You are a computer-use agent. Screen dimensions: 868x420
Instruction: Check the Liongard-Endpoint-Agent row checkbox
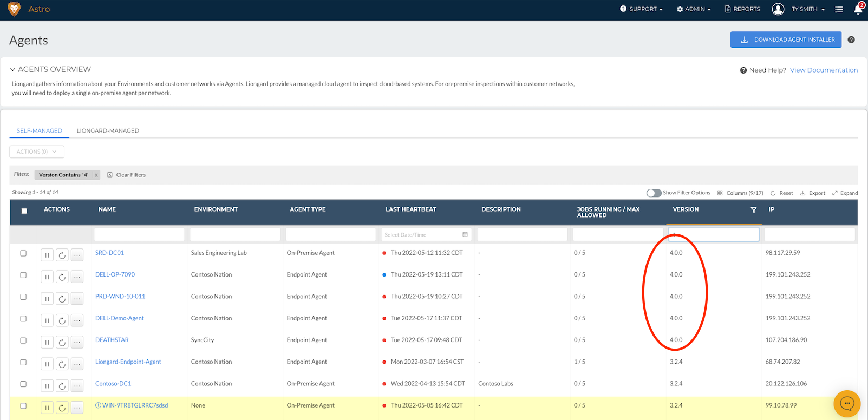point(23,362)
